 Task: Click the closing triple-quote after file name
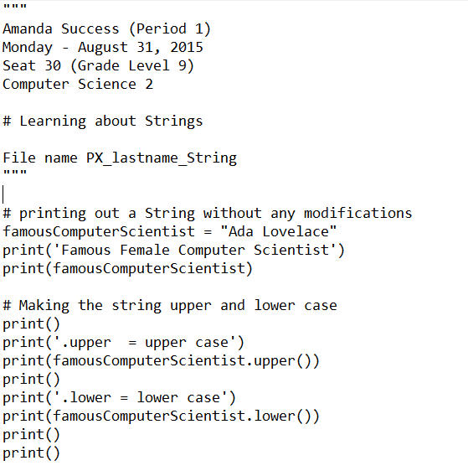[15, 173]
